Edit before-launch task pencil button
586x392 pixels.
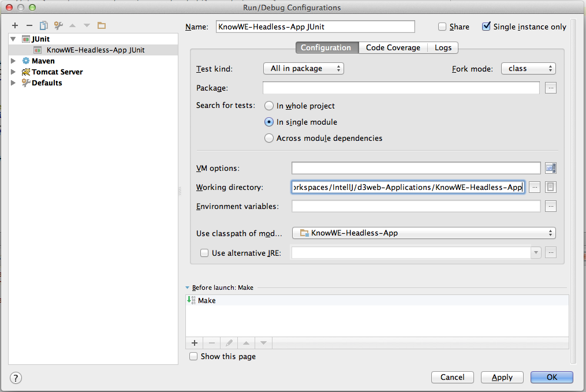click(229, 343)
